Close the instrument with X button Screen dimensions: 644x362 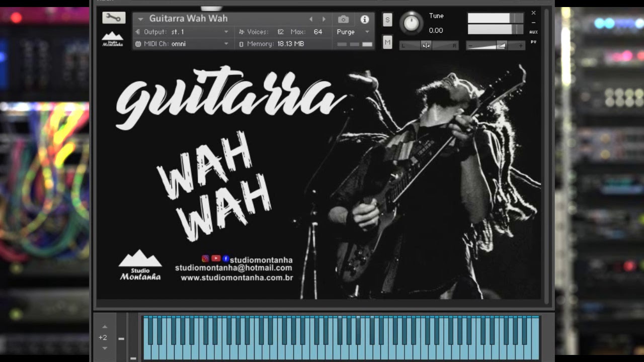[533, 13]
